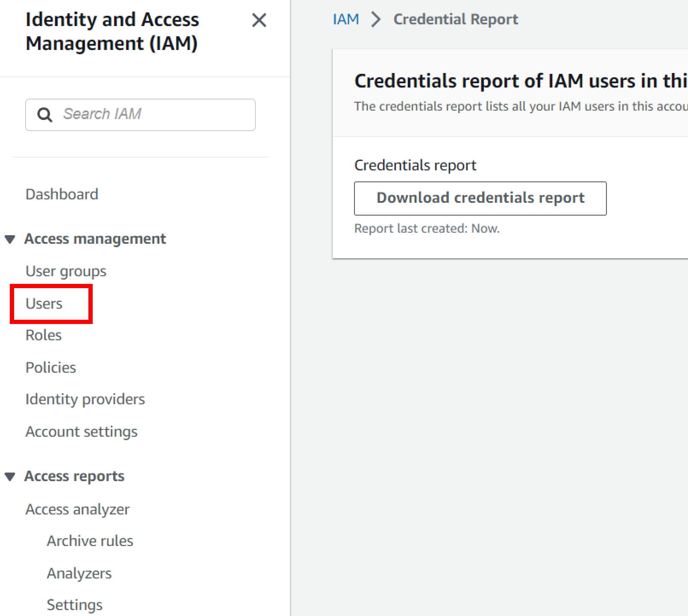Open the Roles page
Viewport: 688px width, 616px height.
[x=44, y=335]
